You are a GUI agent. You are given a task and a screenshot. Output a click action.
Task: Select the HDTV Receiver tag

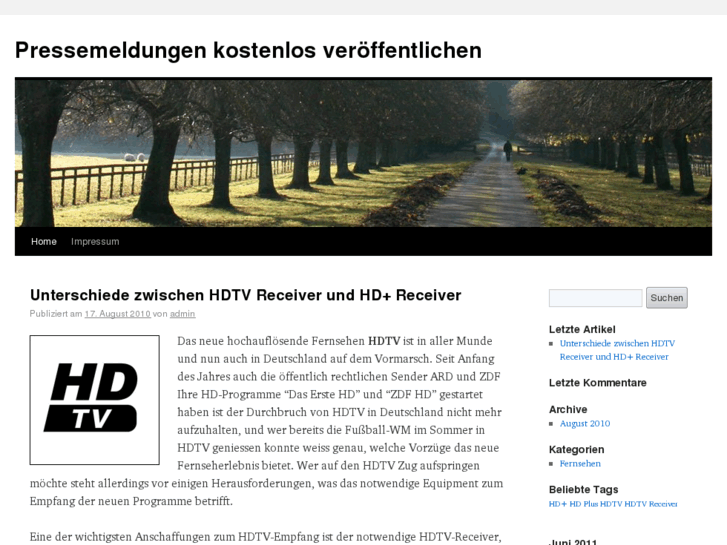pyautogui.click(x=651, y=504)
